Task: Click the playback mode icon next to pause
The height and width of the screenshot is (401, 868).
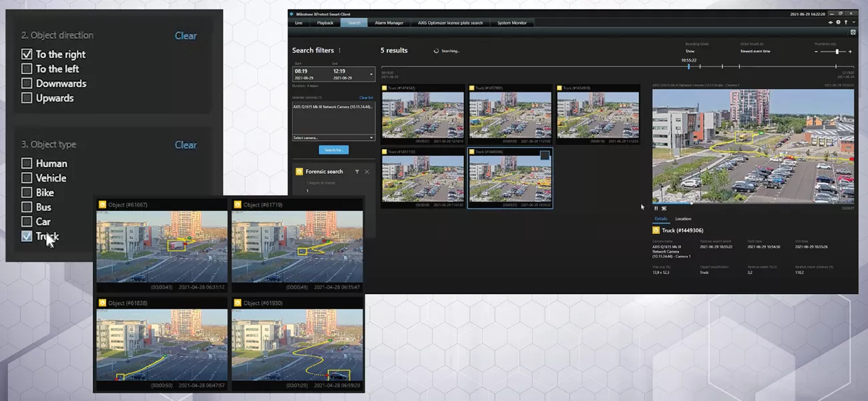Action: 664,208
